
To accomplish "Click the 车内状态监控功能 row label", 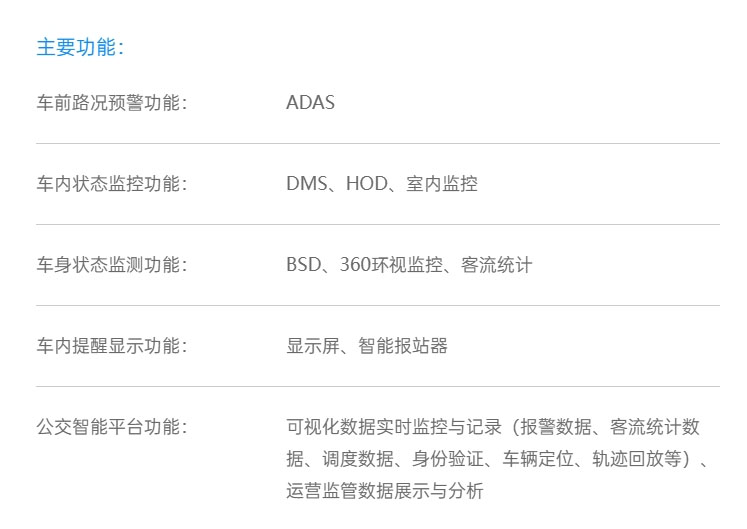I will [x=111, y=184].
